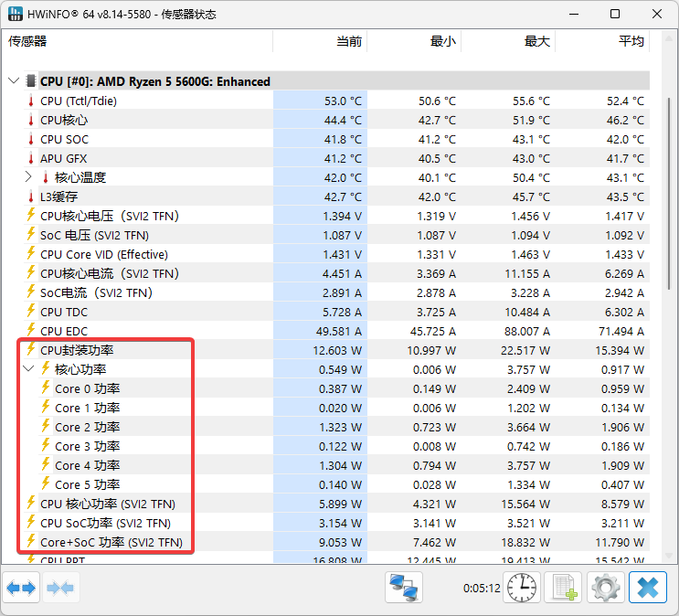Click the 当前 column header
679x616 pixels.
(349, 41)
